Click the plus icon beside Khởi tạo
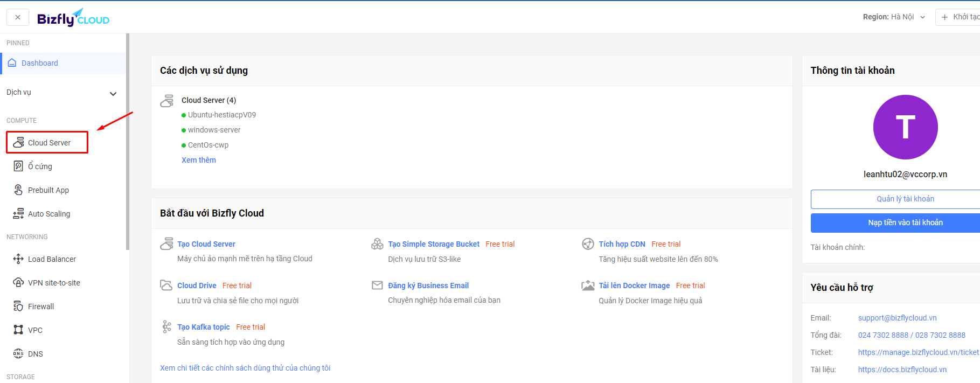Screen dimensions: 980x383 pyautogui.click(x=944, y=17)
